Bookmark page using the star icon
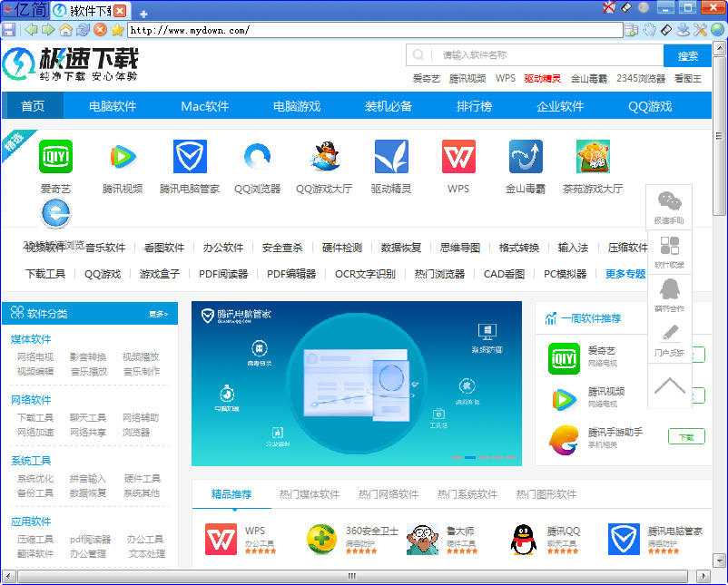Image resolution: width=728 pixels, height=585 pixels. click(x=117, y=30)
